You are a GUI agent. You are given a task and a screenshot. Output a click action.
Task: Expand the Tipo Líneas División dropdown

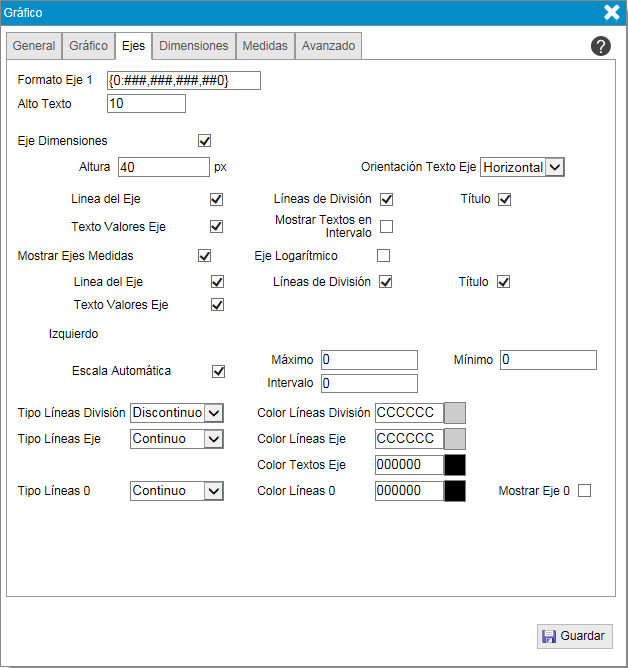tap(177, 413)
